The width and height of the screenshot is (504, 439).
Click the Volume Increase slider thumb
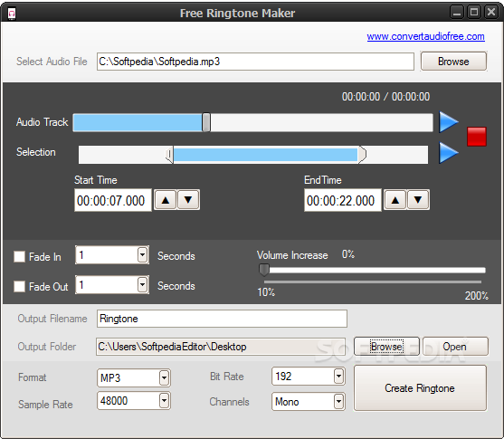[x=264, y=270]
